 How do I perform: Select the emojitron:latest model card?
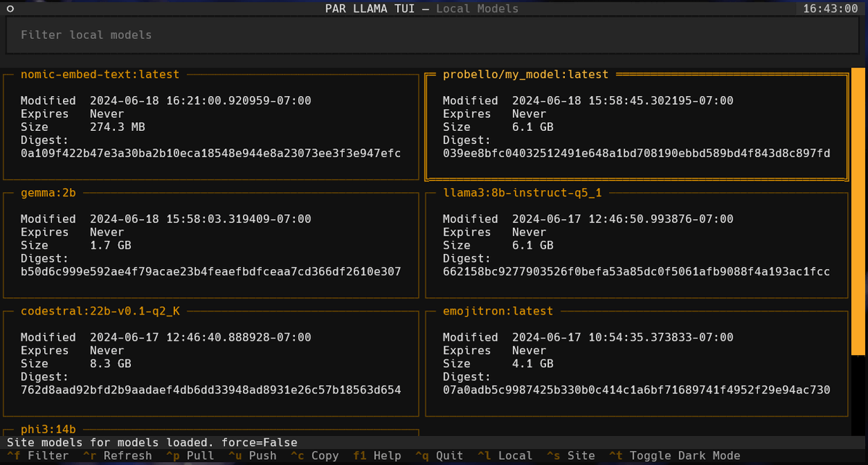pyautogui.click(x=637, y=364)
